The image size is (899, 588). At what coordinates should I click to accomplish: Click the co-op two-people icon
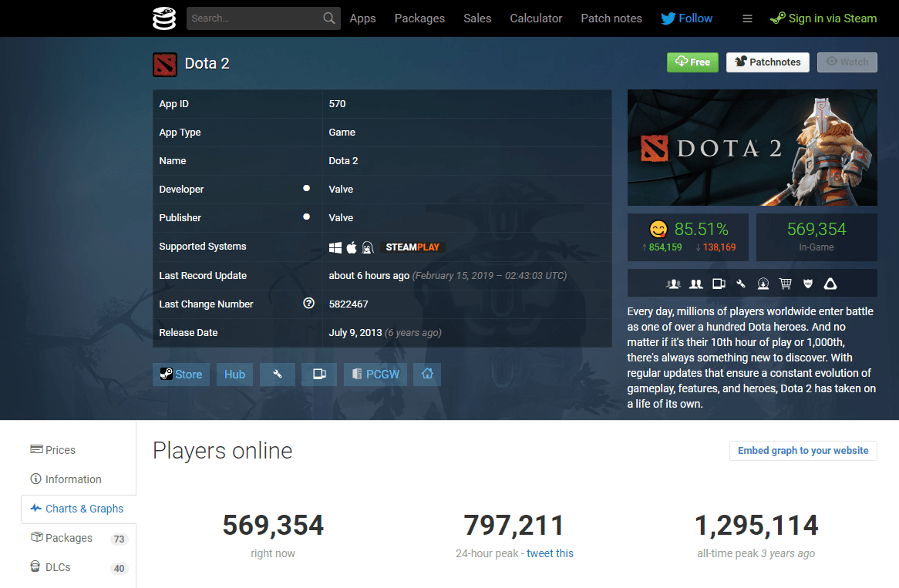coord(696,284)
